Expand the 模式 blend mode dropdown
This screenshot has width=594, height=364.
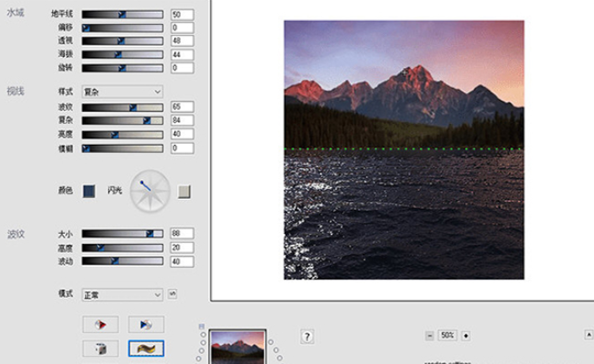(x=122, y=294)
